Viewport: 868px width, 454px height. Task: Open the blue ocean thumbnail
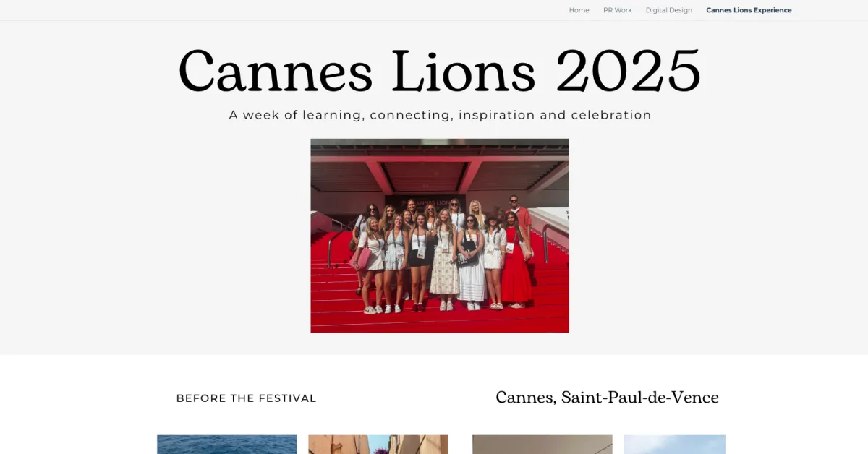[227, 444]
